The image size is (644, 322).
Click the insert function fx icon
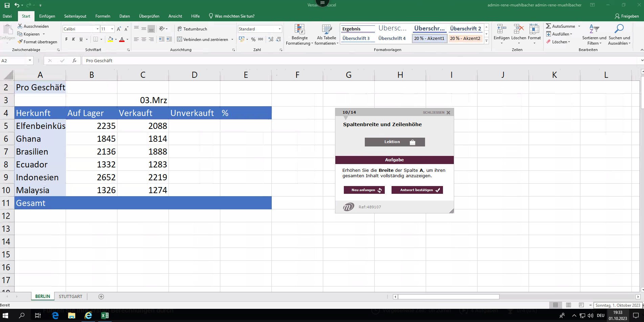(x=74, y=61)
